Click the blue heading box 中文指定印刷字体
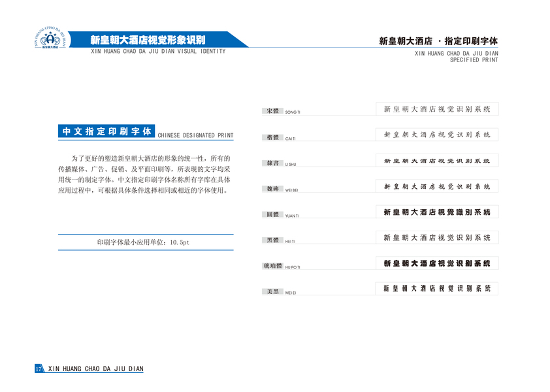 [106, 131]
